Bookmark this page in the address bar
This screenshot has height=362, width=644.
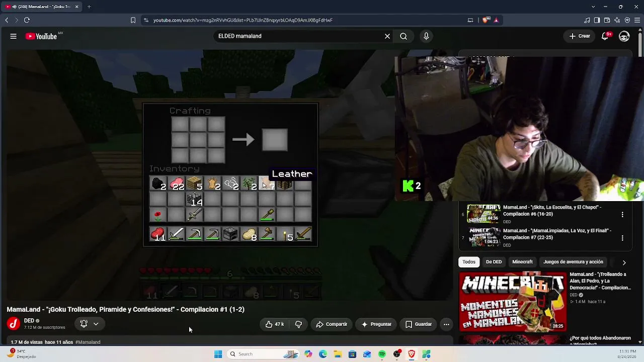click(133, 20)
